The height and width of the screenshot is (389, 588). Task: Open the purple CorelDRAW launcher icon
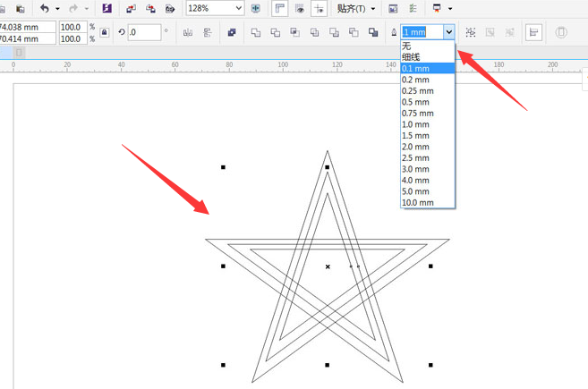pos(107,8)
